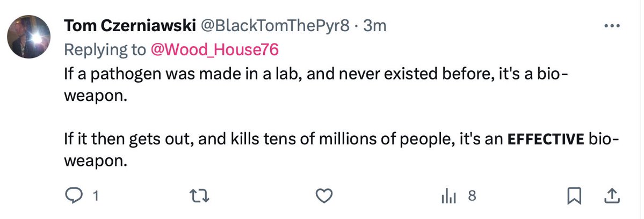
Task: Click the bold word EFFECTIVE
Action: pyautogui.click(x=547, y=141)
